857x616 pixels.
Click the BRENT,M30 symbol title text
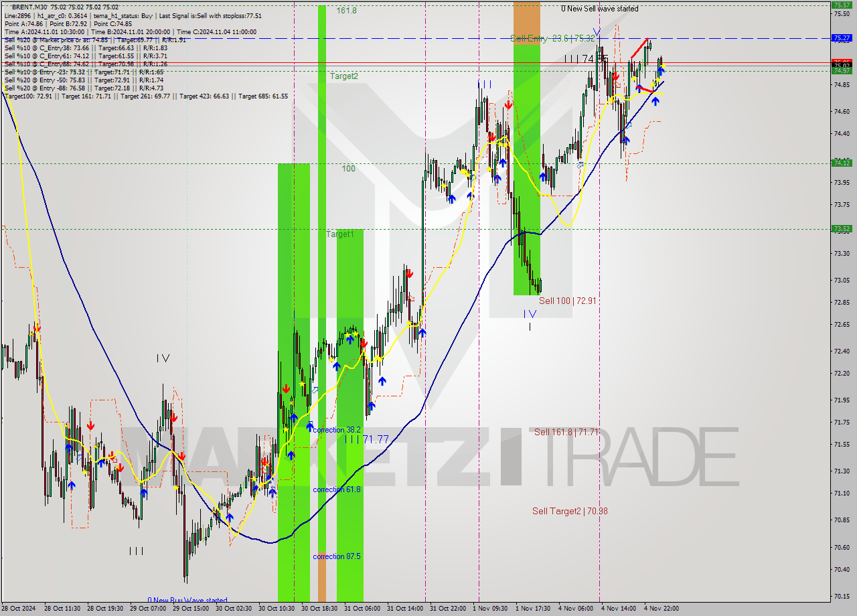30,7
